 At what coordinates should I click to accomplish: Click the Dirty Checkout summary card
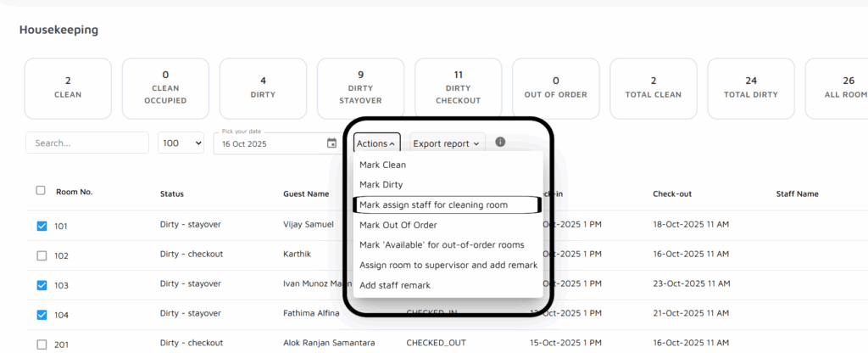pyautogui.click(x=458, y=88)
